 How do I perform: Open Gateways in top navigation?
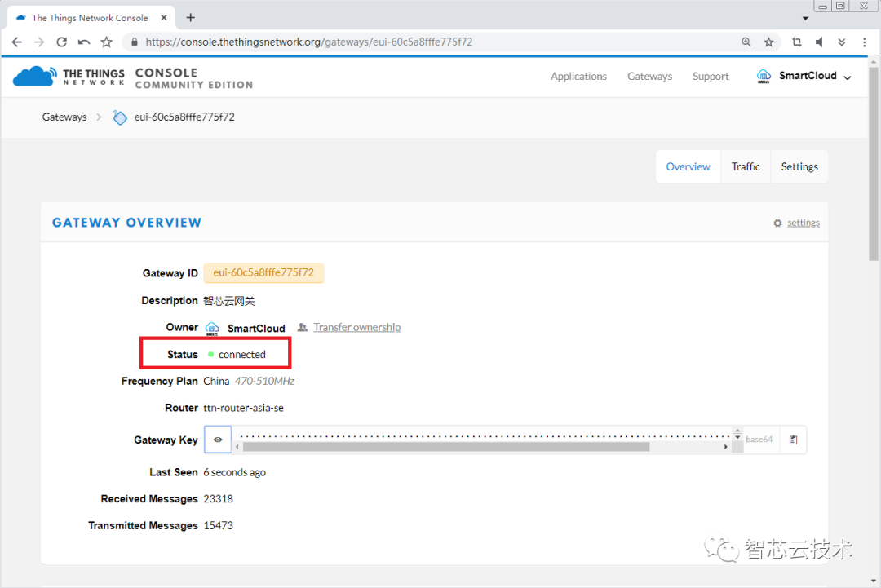click(649, 77)
